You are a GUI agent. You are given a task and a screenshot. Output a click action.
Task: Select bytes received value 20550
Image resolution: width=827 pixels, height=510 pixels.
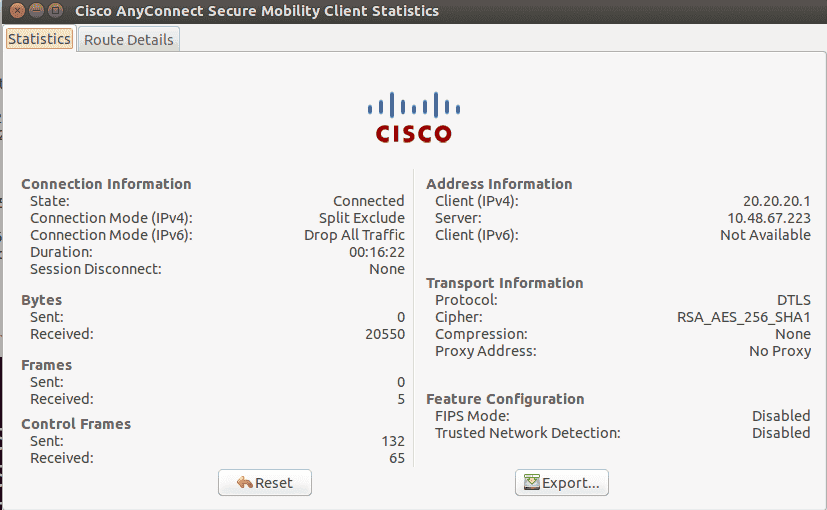click(x=385, y=334)
